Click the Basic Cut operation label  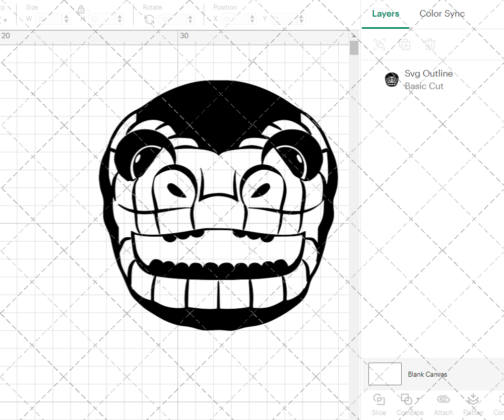pos(424,86)
